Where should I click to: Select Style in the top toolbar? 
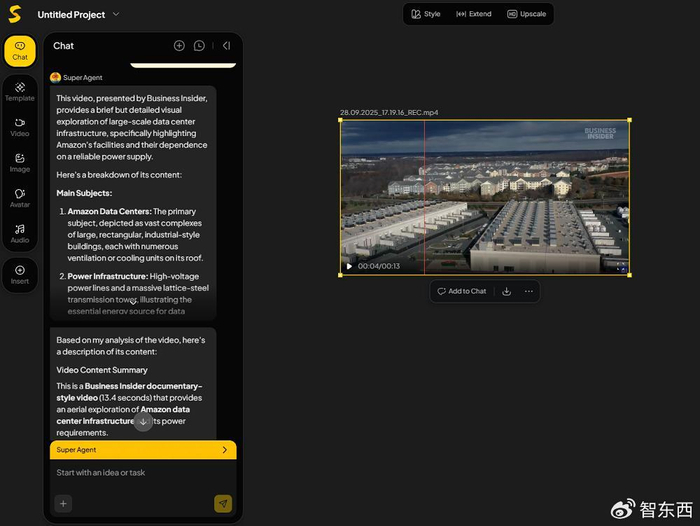(426, 14)
